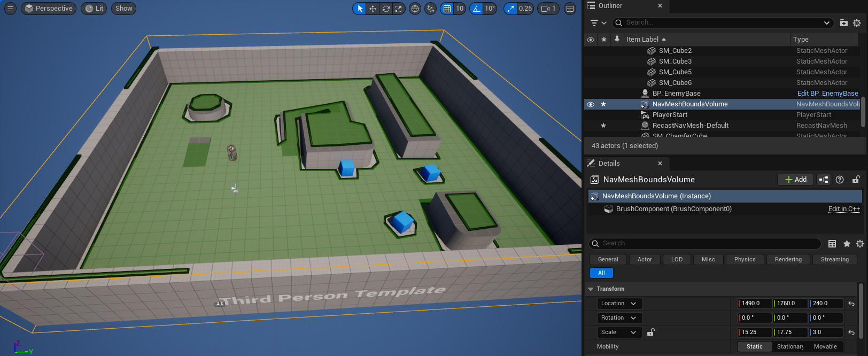Toggle Scale lock ratio icon
The image size is (868, 356).
pos(650,332)
